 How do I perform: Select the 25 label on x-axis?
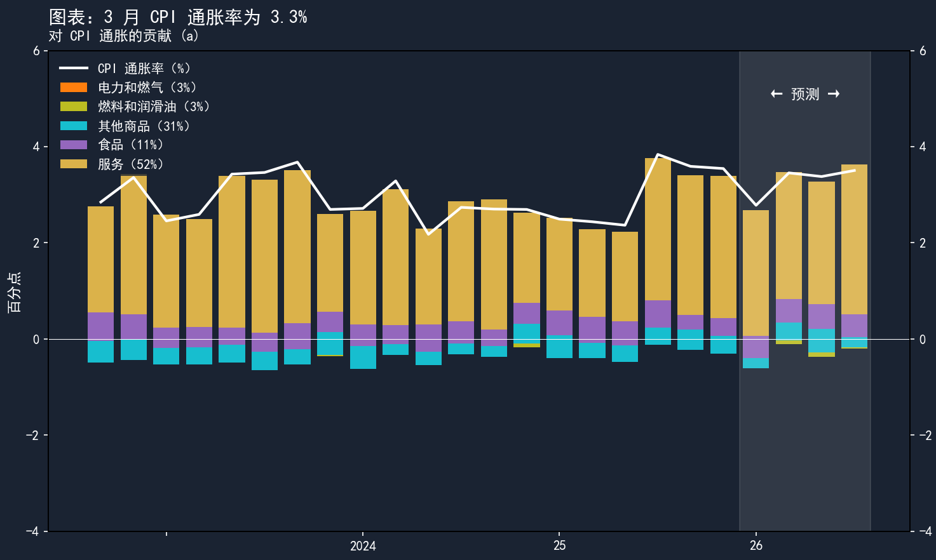pos(559,545)
